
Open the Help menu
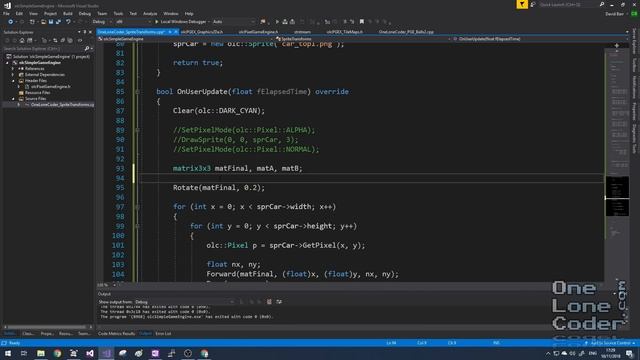[x=189, y=13]
